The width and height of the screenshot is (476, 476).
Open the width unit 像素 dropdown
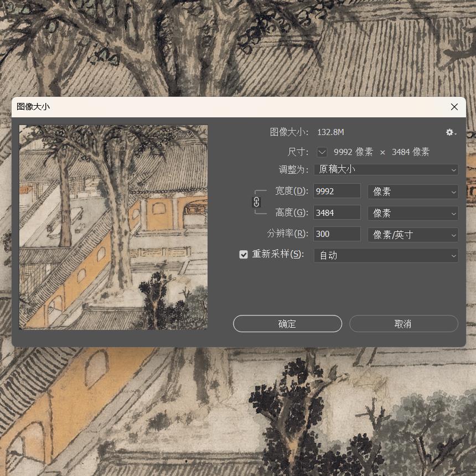(x=413, y=192)
